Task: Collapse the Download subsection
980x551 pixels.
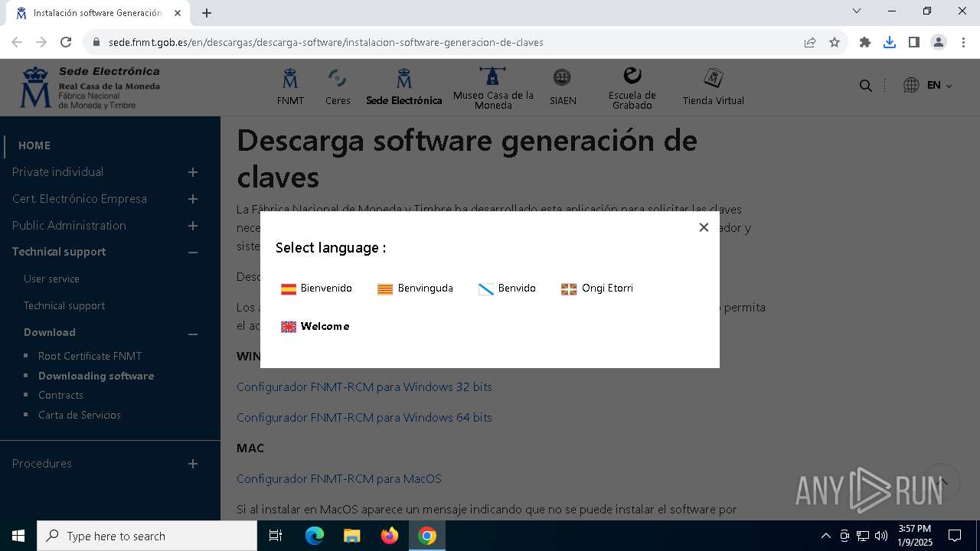Action: [x=193, y=334]
